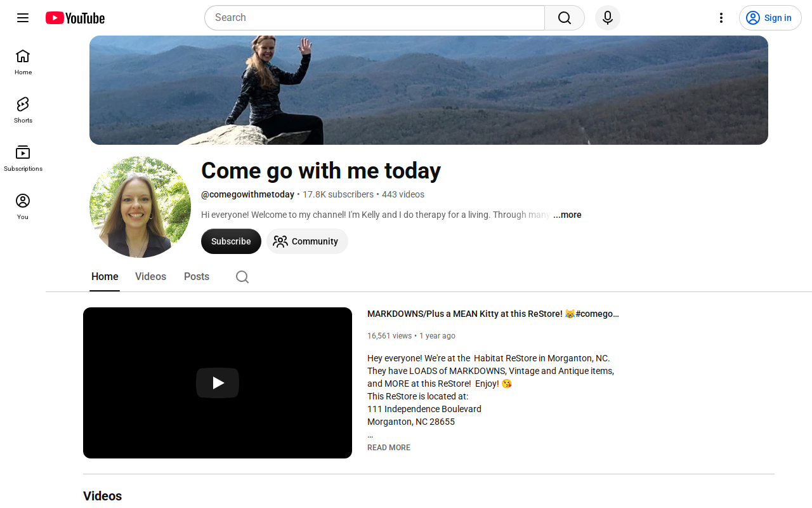Open the three-dot settings menu
812x508 pixels.
click(x=721, y=18)
